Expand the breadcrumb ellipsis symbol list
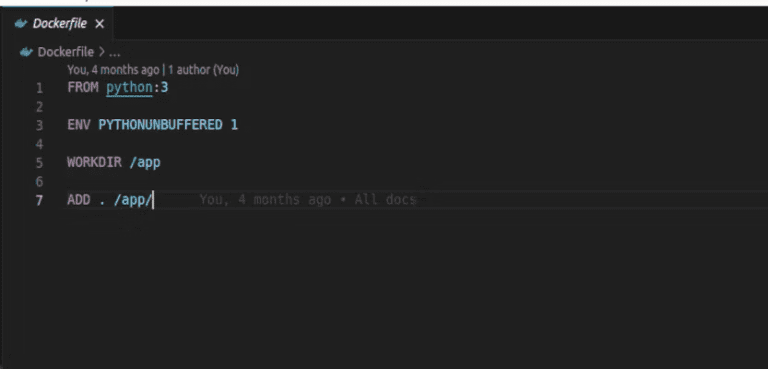Screen dimensions: 768x369 [114, 52]
